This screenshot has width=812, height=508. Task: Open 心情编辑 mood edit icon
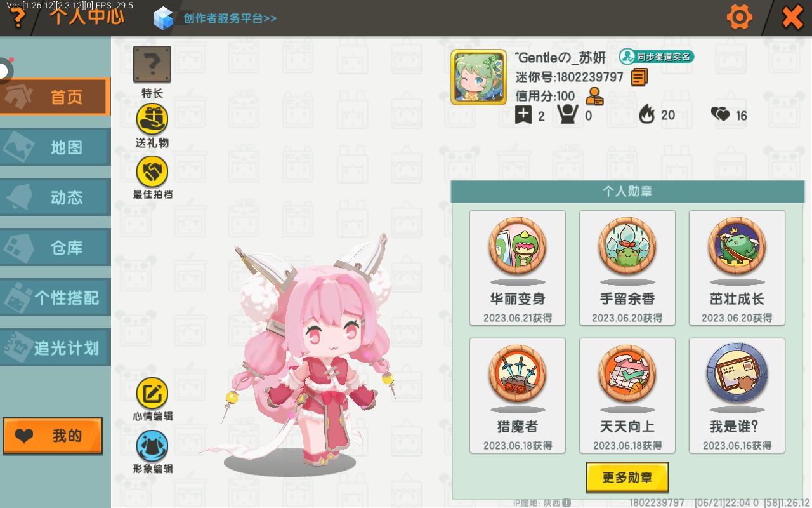click(152, 393)
